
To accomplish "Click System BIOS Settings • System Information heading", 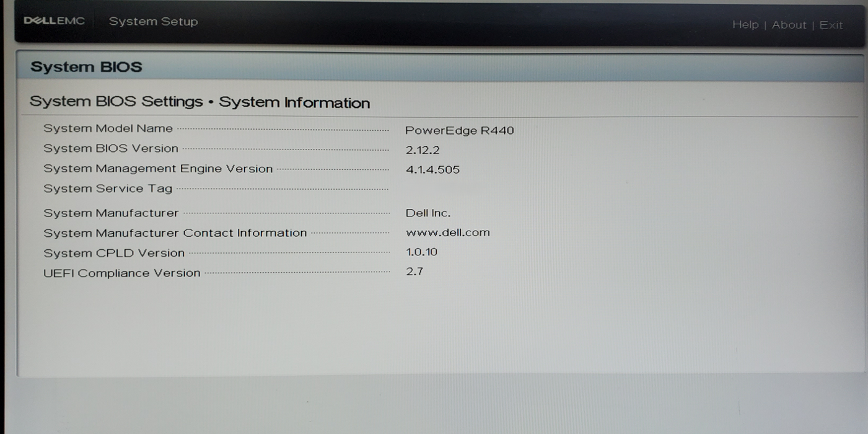I will (199, 102).
